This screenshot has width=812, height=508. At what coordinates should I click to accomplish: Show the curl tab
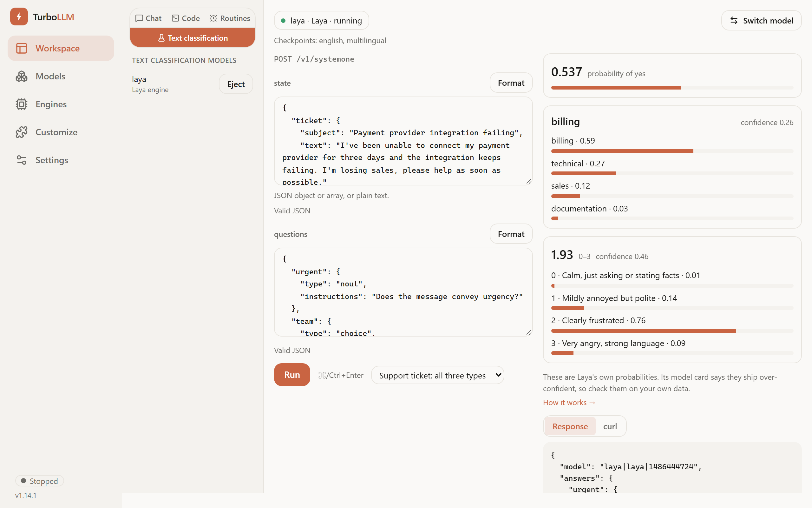[x=610, y=426]
